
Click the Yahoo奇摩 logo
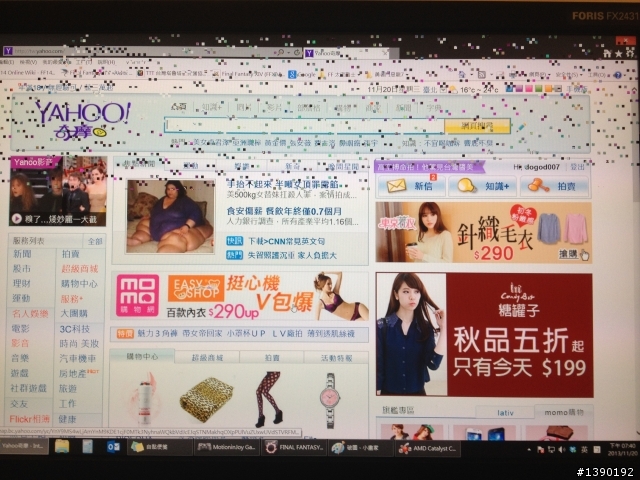pyautogui.click(x=82, y=120)
